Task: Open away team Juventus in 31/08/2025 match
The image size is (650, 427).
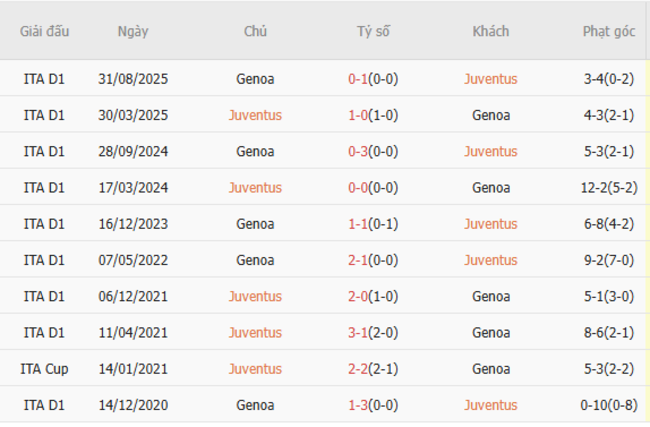Action: click(490, 79)
